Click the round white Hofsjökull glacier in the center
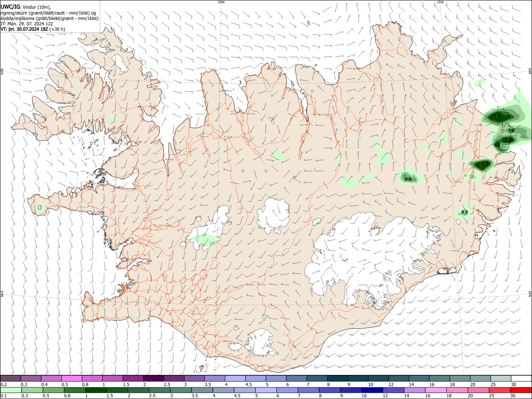532x399 pixels. 273,216
